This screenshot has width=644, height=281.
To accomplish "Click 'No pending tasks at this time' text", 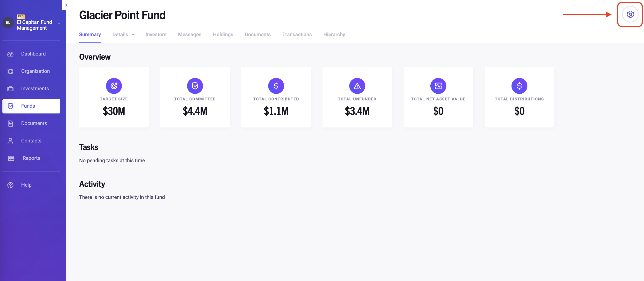I will pyautogui.click(x=112, y=161).
